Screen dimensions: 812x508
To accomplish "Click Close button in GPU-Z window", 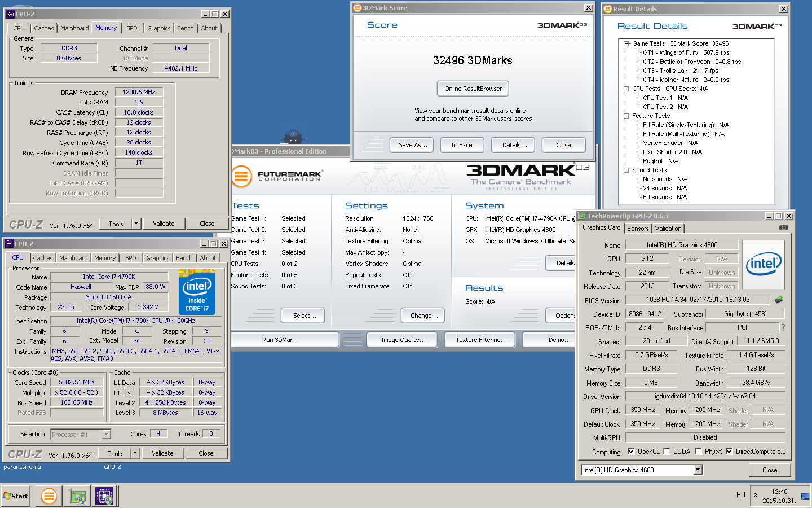I will point(769,470).
